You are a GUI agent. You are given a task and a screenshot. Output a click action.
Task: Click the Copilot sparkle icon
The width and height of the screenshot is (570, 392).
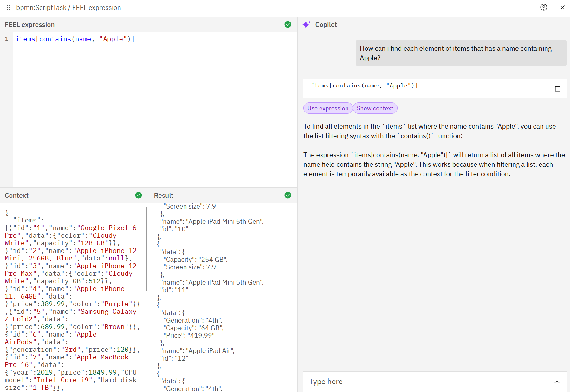[x=306, y=24]
